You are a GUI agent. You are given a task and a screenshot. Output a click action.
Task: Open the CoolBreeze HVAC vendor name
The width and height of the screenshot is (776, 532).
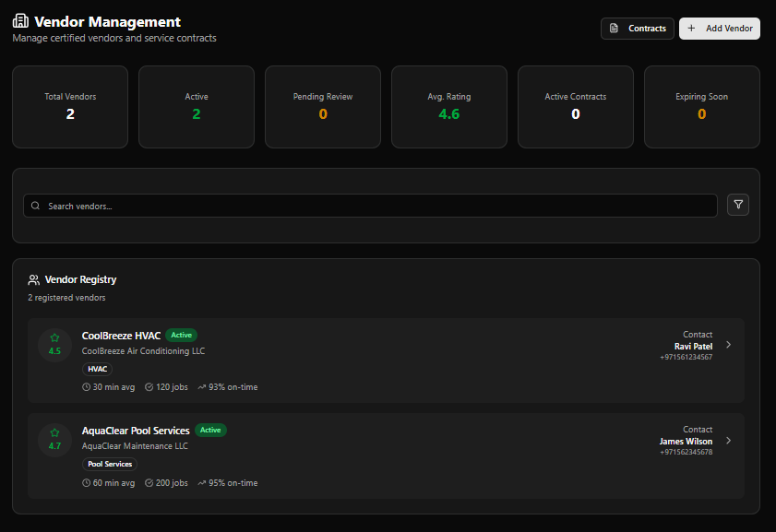(121, 336)
